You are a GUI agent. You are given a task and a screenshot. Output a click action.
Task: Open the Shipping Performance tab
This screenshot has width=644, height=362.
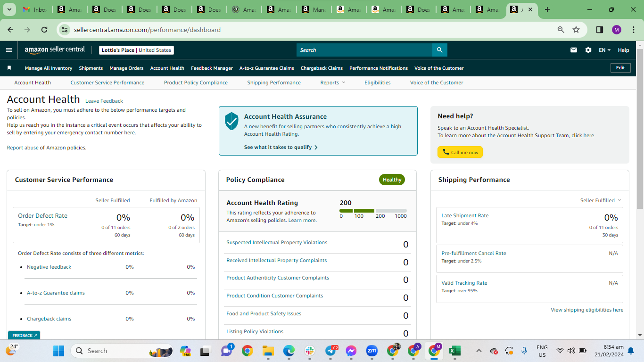274,82
